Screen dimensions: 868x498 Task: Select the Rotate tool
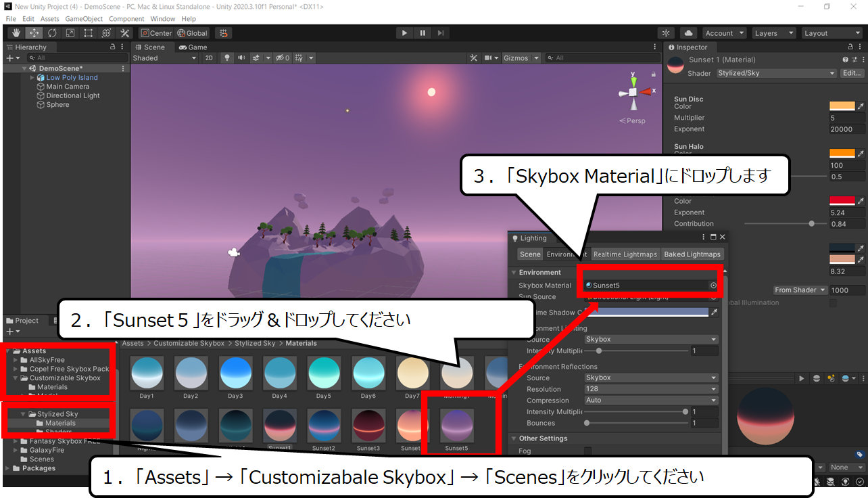coord(52,33)
